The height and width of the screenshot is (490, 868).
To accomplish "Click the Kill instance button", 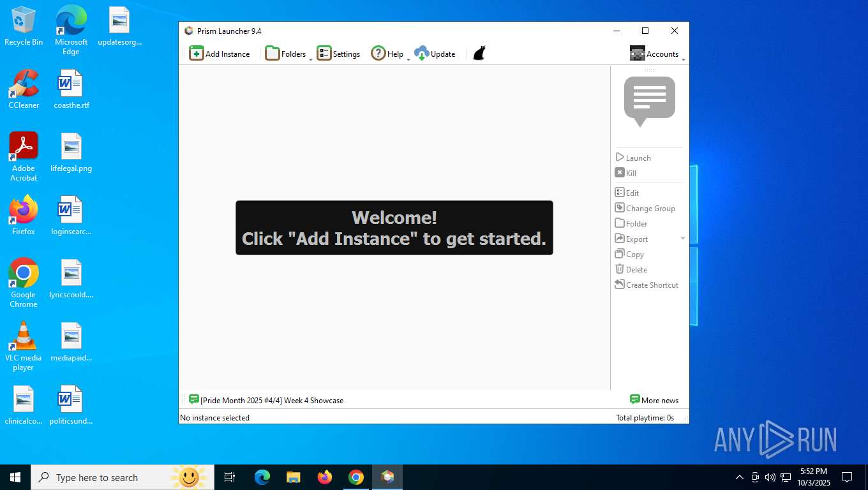I will tap(625, 173).
